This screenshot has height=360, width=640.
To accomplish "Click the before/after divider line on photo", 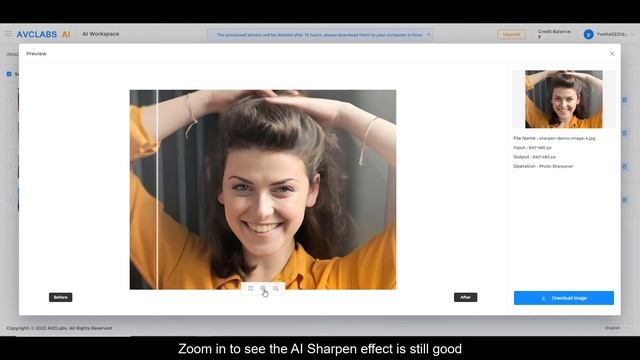I will pyautogui.click(x=158, y=189).
